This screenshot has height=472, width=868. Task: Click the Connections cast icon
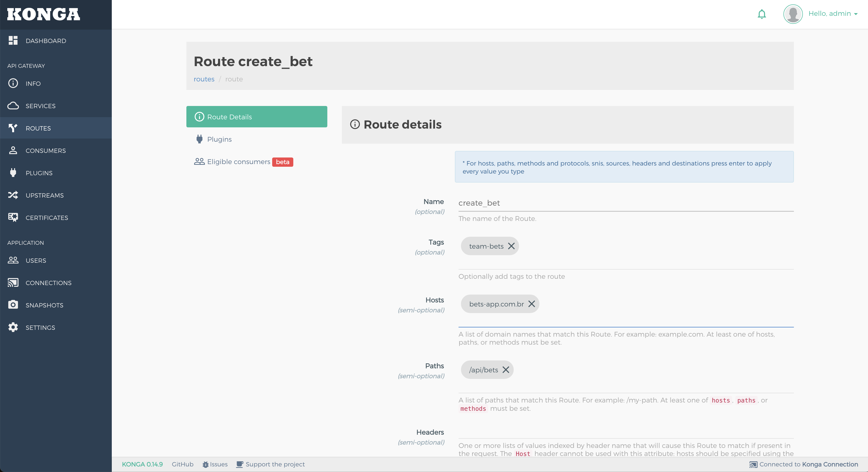point(13,282)
